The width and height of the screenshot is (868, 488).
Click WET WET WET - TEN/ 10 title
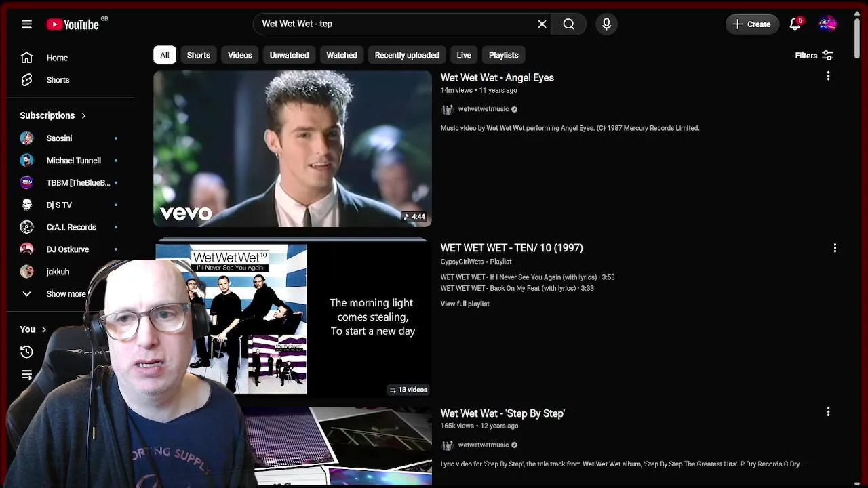[512, 248]
